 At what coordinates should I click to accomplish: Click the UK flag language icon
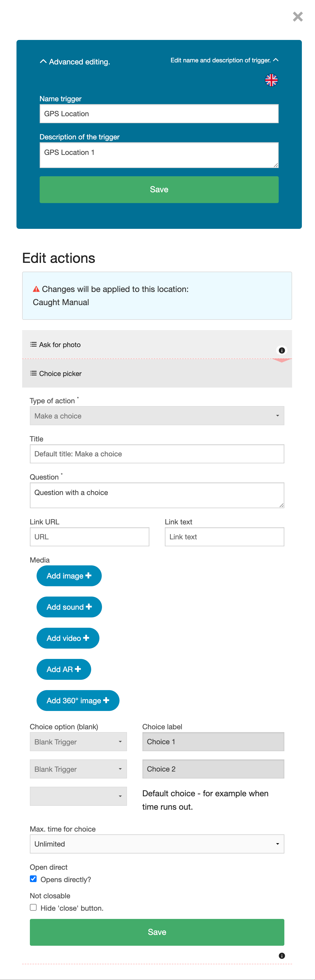271,80
